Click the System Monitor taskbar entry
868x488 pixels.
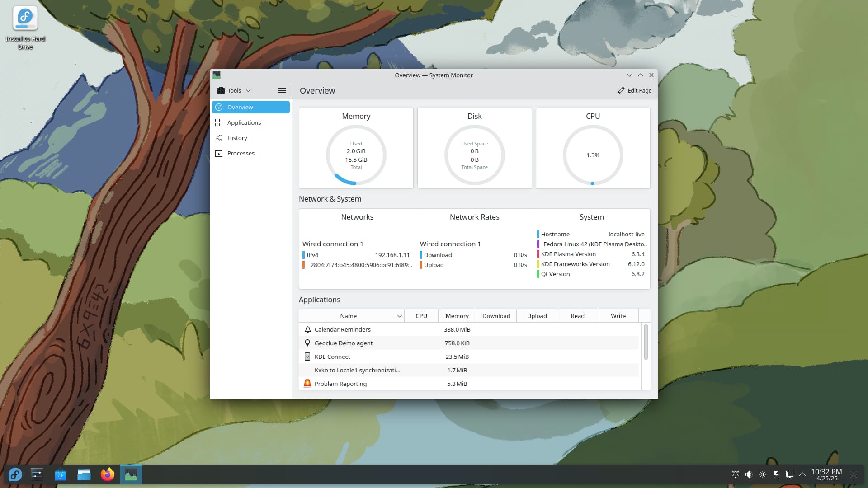click(131, 474)
